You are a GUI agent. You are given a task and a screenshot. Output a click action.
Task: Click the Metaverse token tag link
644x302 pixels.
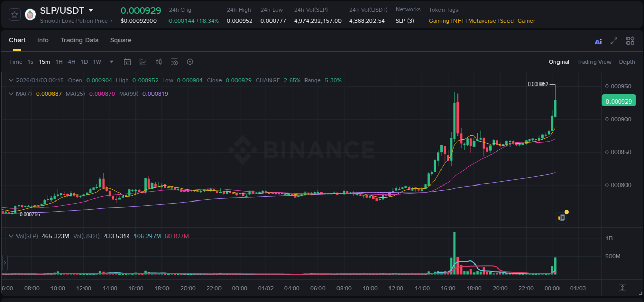pos(482,21)
